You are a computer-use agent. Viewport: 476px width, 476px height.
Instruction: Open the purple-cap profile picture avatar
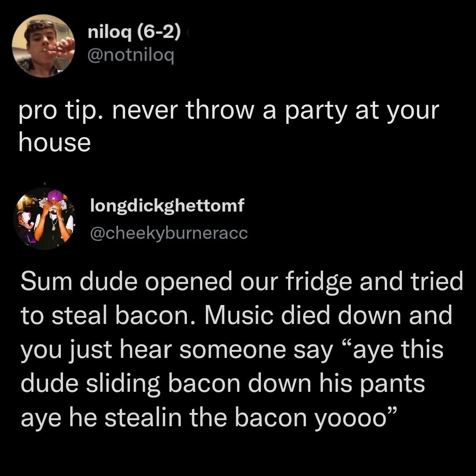click(x=45, y=219)
